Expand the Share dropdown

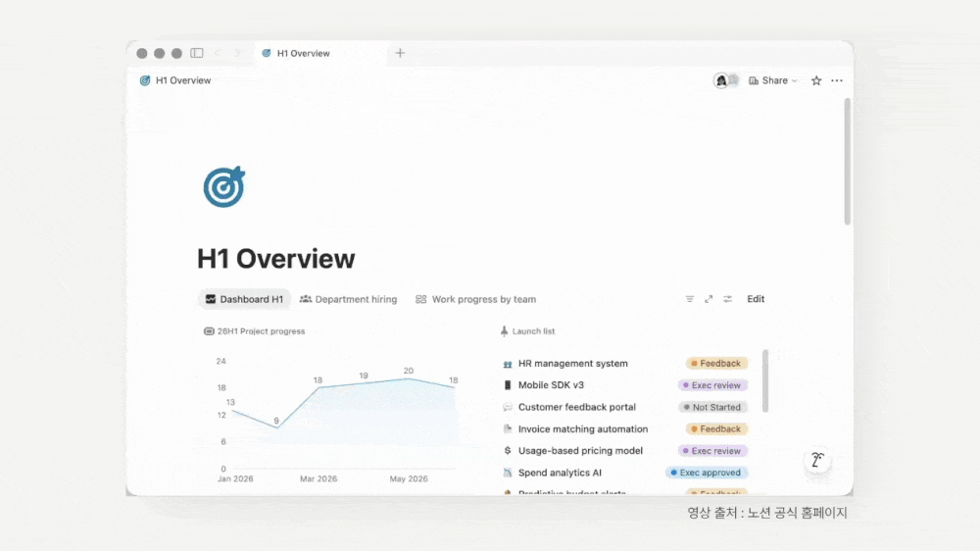click(x=773, y=80)
